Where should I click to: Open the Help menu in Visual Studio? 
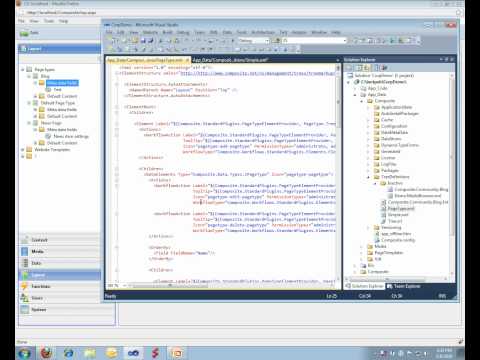tap(336, 33)
